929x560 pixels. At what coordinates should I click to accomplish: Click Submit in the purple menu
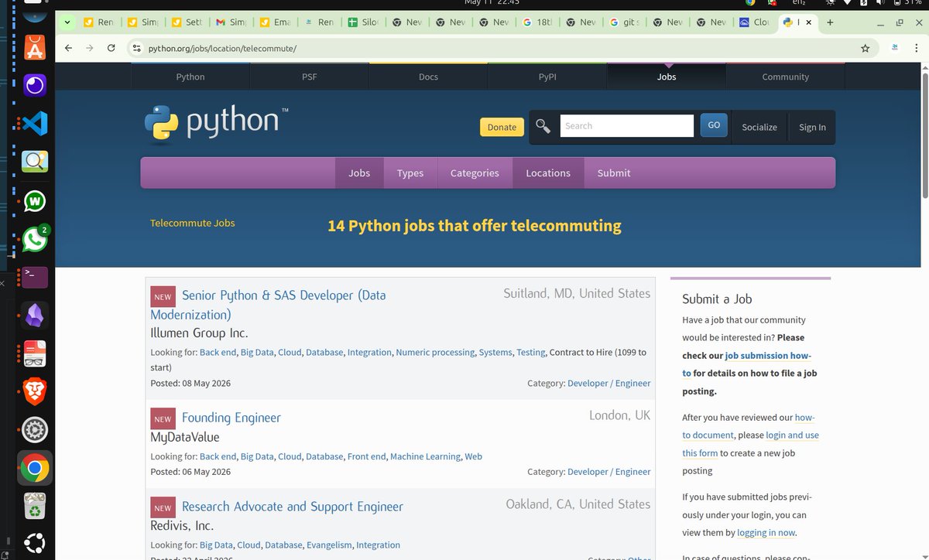[614, 173]
